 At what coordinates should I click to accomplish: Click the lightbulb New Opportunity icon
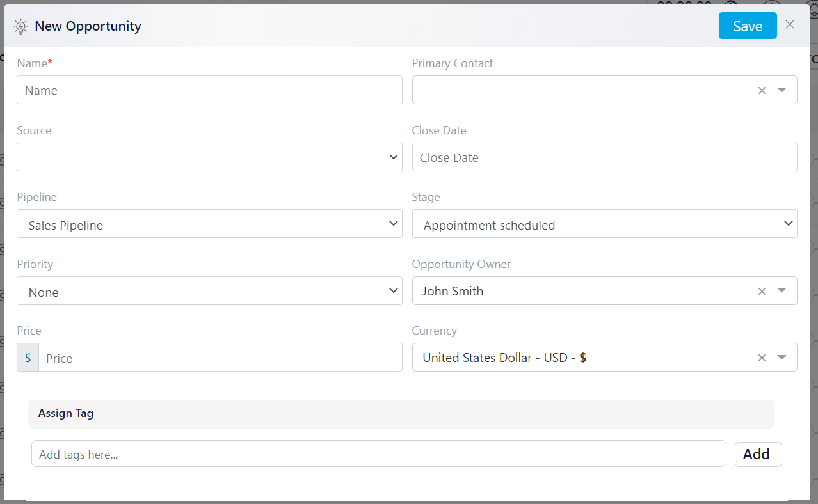pyautogui.click(x=21, y=26)
